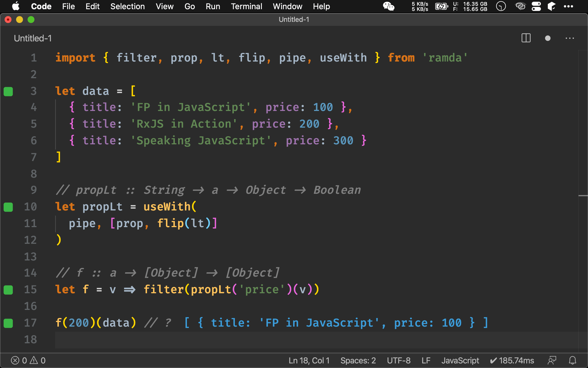The image size is (588, 368).
Task: Click Quokka green marker on line 10
Action: tap(8, 207)
